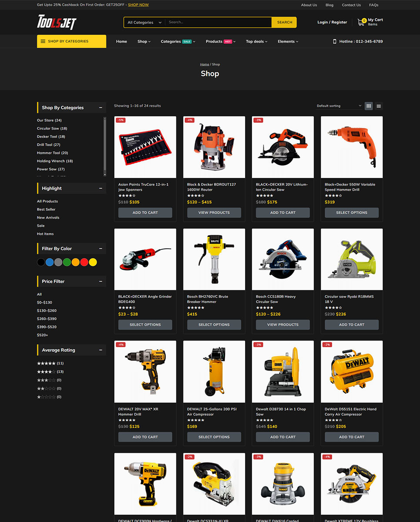Collapse the Average Rating section
Viewport: 420px width, 522px height.
click(x=101, y=350)
